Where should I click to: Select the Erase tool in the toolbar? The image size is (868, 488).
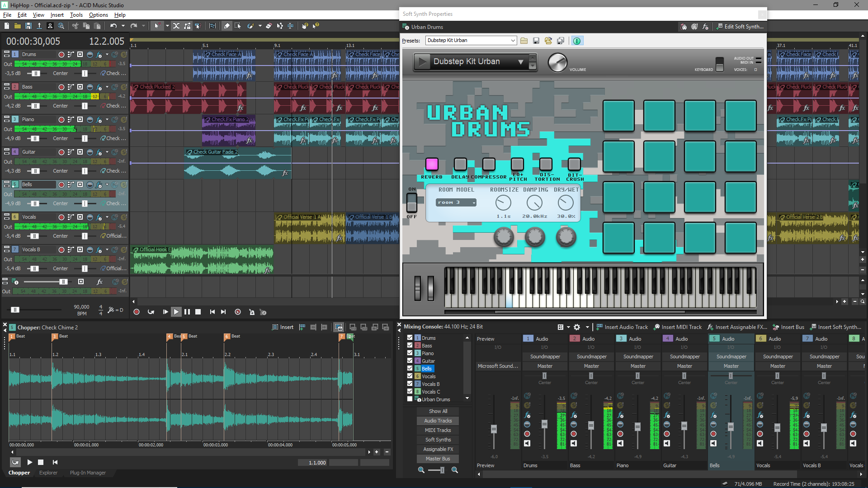pos(269,26)
